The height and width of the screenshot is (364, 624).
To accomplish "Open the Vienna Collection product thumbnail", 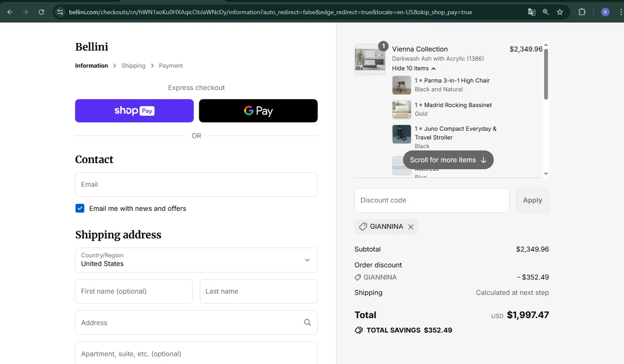I will pyautogui.click(x=370, y=59).
